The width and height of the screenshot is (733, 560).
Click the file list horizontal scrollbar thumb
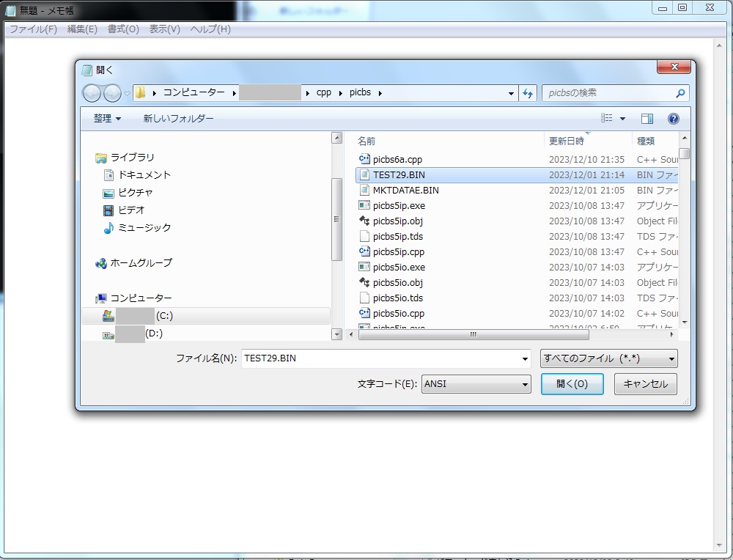474,335
